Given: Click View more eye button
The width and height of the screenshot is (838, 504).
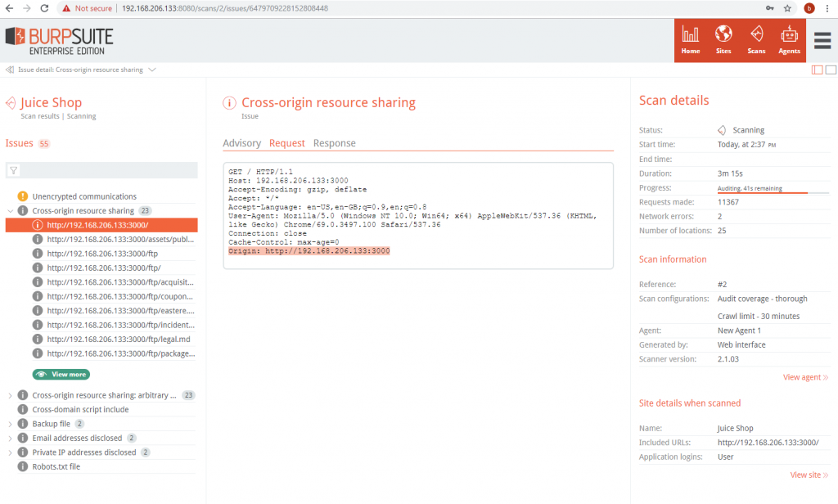Looking at the screenshot, I should point(61,374).
